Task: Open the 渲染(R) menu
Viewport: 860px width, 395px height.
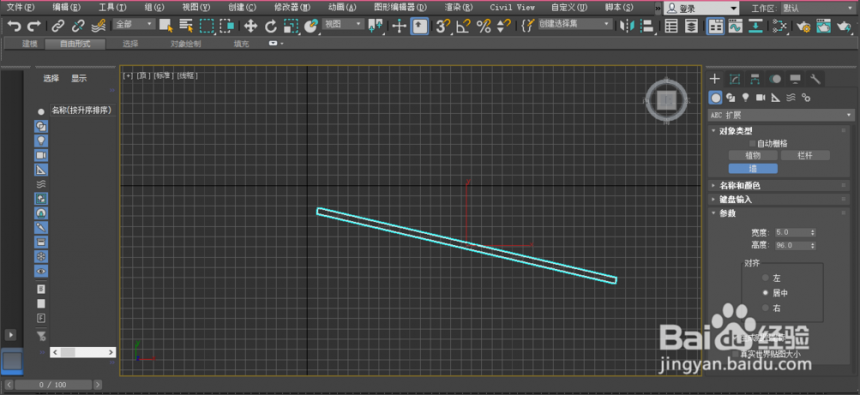Action: (459, 8)
